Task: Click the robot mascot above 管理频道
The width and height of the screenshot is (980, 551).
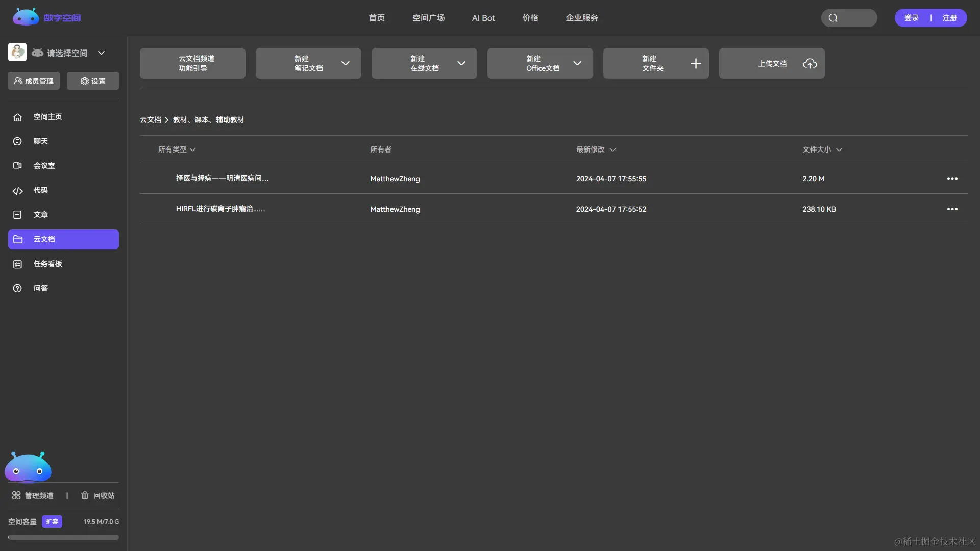Action: tap(28, 467)
